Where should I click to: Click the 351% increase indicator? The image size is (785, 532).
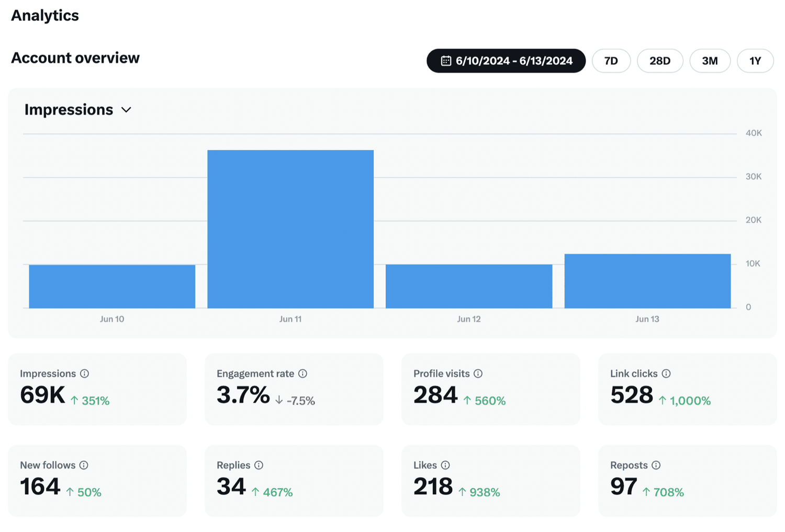[x=90, y=401]
